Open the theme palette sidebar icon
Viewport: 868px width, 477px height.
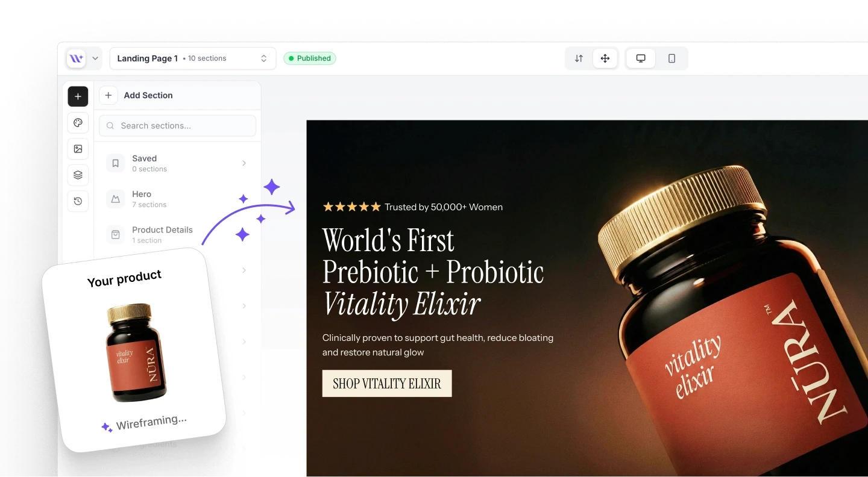click(x=78, y=123)
